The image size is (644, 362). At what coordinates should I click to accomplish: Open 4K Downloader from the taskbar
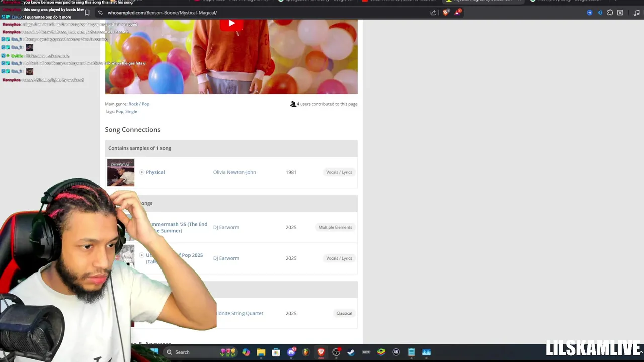coord(396,352)
